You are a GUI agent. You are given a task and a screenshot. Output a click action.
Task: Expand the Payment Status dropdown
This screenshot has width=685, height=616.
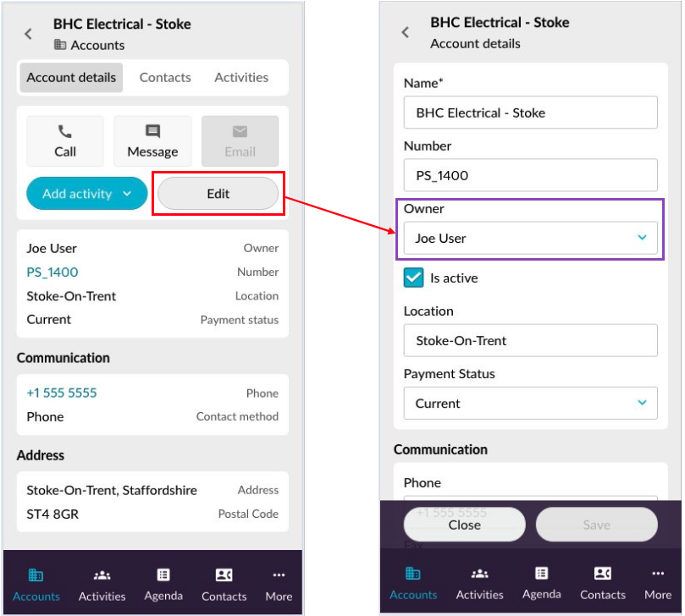(530, 404)
